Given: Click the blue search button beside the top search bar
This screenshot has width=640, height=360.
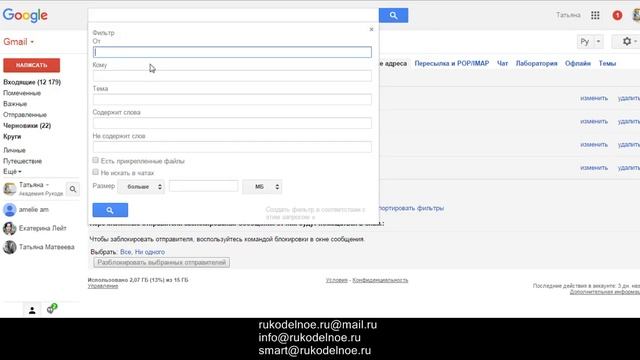Looking at the screenshot, I should click(x=393, y=16).
